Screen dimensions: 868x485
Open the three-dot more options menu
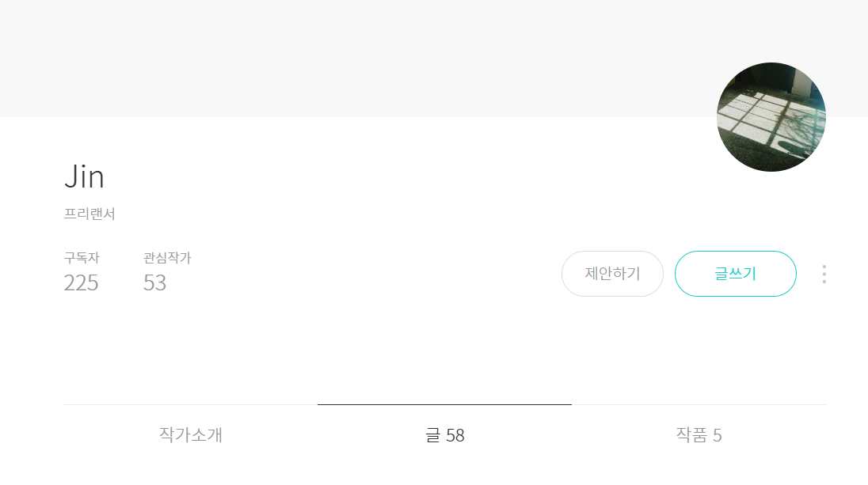tap(824, 275)
